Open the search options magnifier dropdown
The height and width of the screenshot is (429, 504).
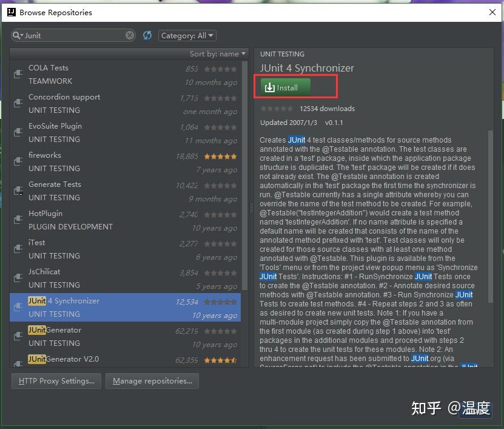click(x=19, y=35)
